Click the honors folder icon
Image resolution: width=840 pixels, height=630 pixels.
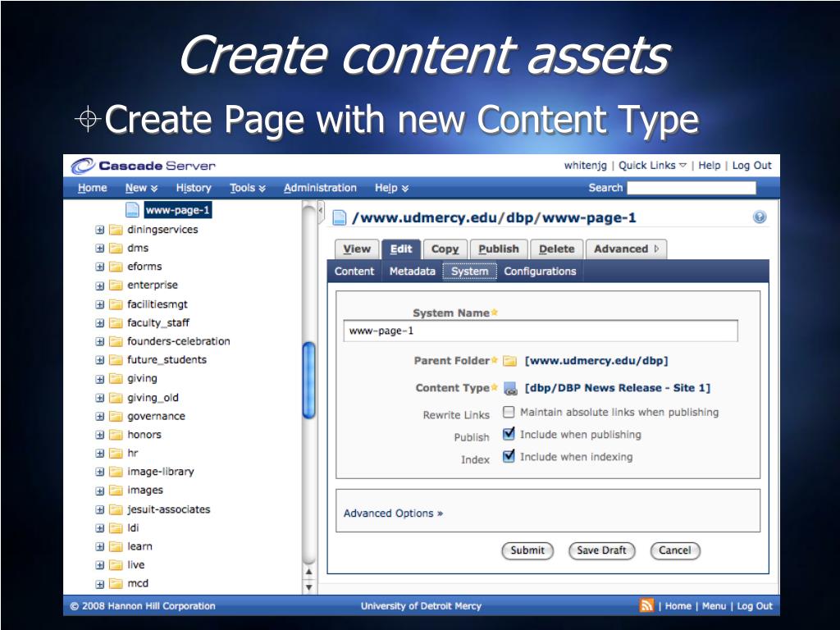pyautogui.click(x=116, y=435)
